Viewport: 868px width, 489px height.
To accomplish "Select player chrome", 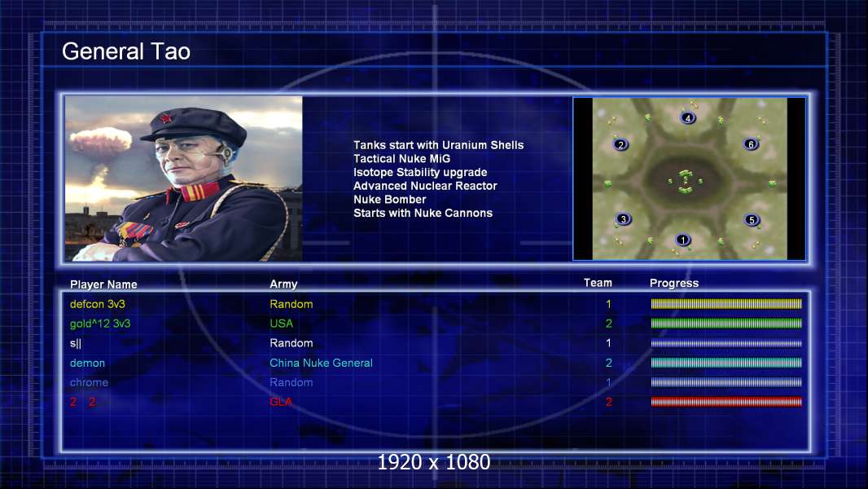I will pos(89,383).
